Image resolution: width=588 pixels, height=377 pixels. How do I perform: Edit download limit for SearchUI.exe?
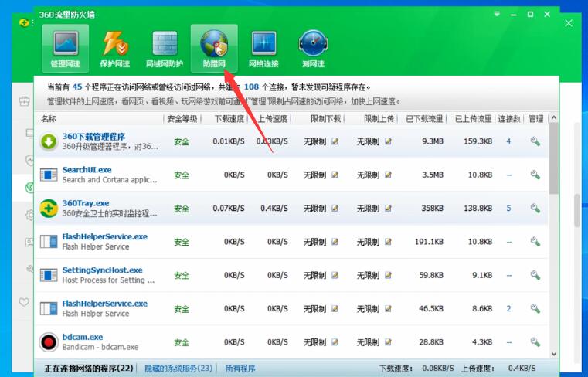(335, 175)
